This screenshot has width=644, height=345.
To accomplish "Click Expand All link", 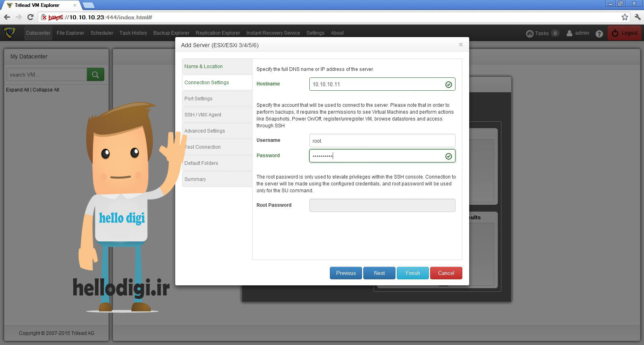I will coord(17,90).
